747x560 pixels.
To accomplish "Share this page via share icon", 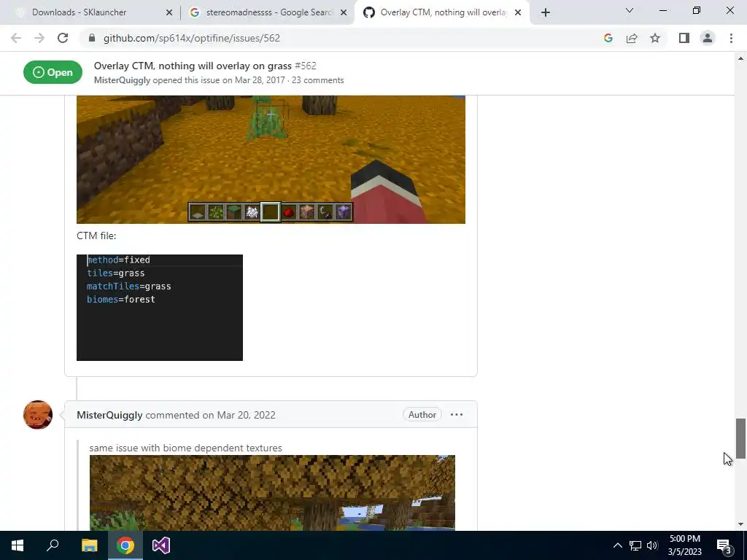I will (x=632, y=38).
